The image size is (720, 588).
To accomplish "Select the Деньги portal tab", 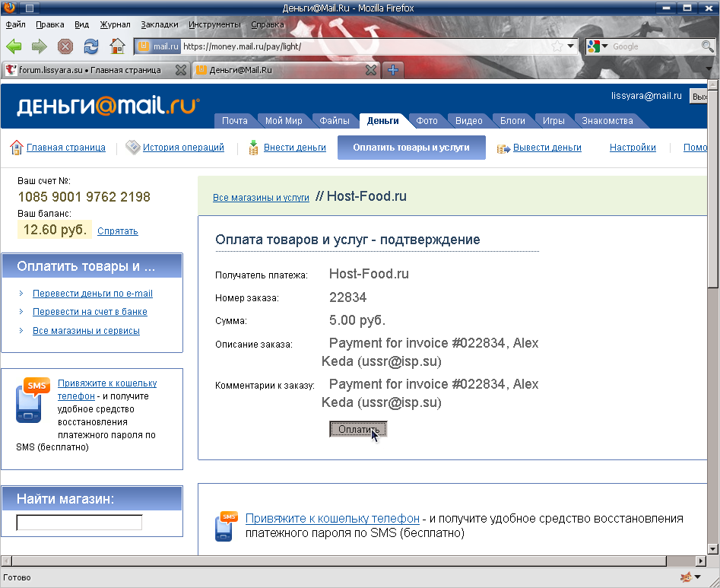I will click(382, 121).
